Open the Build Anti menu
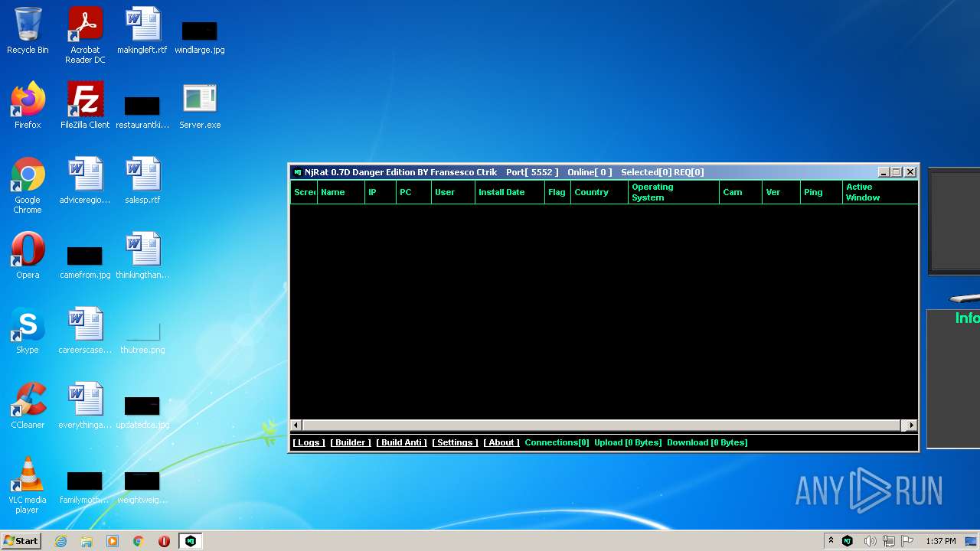This screenshot has height=551, width=980. point(402,442)
